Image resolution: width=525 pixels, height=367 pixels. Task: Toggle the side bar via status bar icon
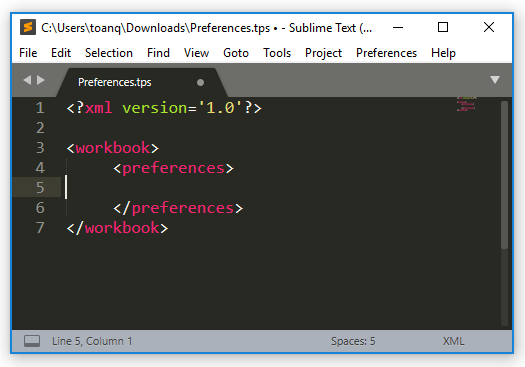[32, 341]
